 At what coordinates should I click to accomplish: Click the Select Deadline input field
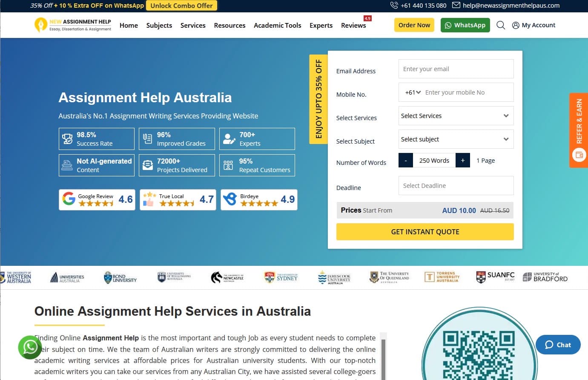tap(456, 185)
